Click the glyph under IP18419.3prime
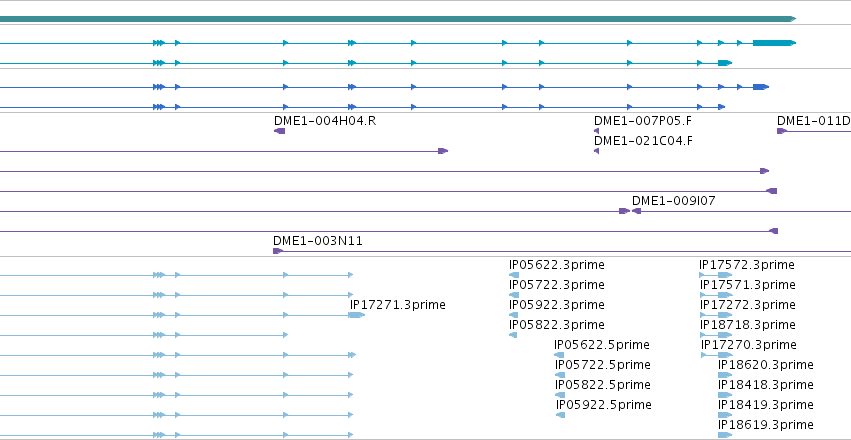This screenshot has height=440, width=851. pyautogui.click(x=725, y=415)
